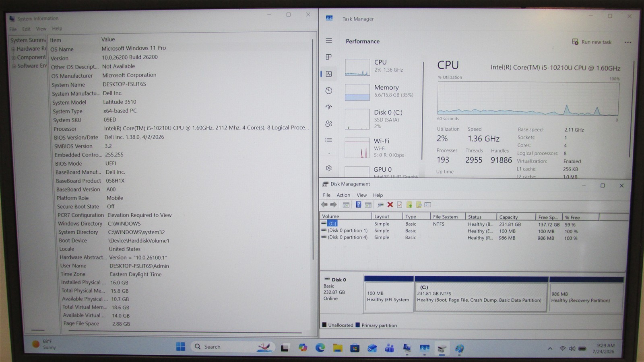This screenshot has height=362, width=644.
Task: Click checklist view icon in Disk Management toolbar
Action: click(428, 205)
